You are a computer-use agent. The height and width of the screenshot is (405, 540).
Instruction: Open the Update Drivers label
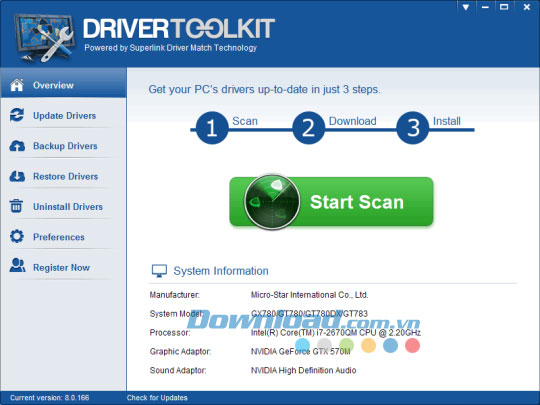tap(64, 116)
